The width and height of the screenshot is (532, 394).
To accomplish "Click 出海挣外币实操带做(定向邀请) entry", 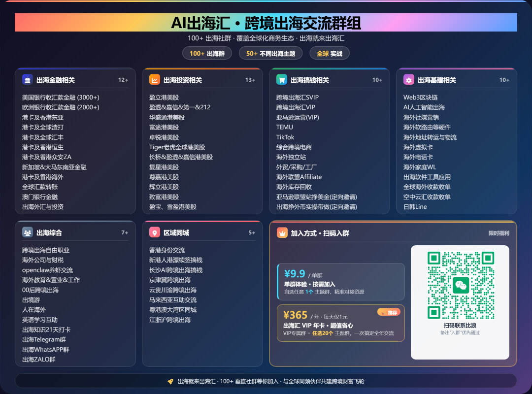I will (x=317, y=207).
